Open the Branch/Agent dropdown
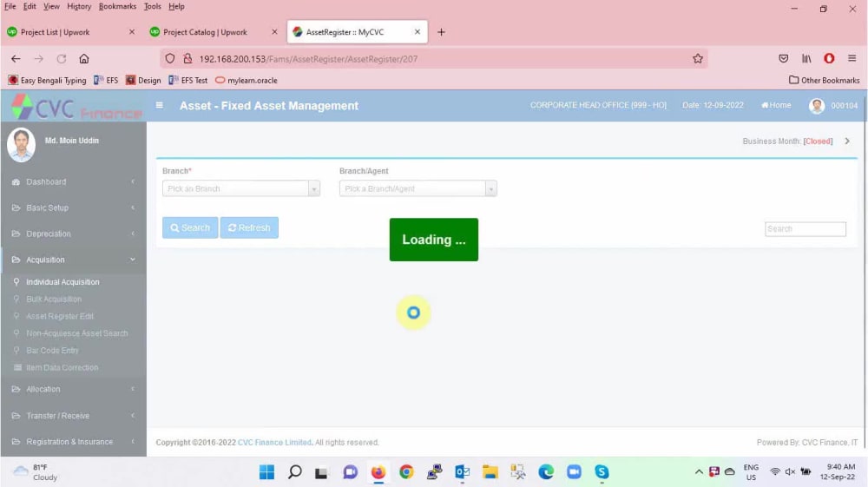868x487 pixels. tap(418, 188)
